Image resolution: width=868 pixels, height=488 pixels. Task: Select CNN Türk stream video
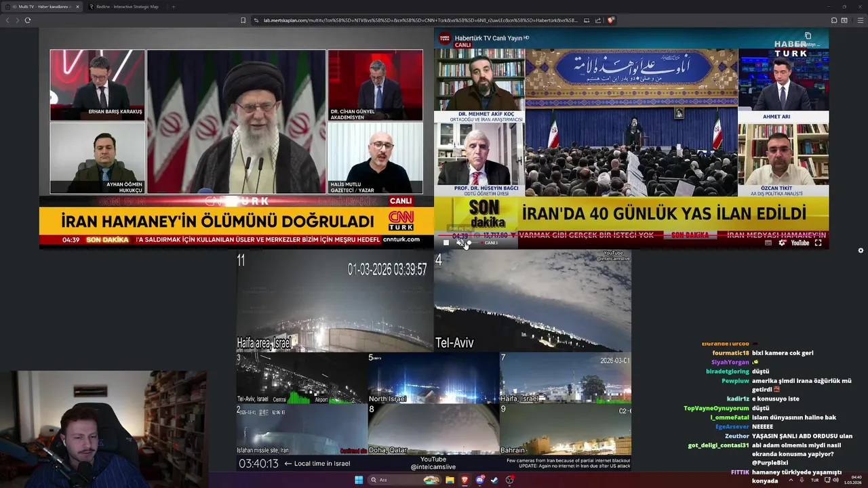click(236, 139)
